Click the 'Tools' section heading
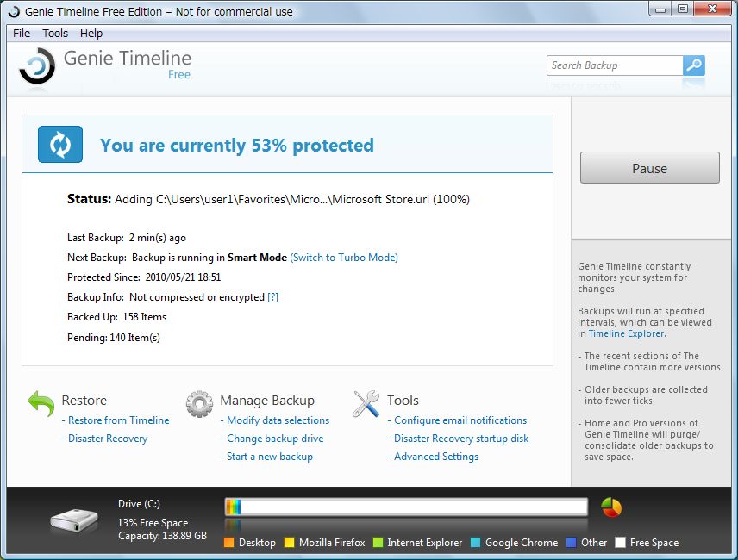The width and height of the screenshot is (738, 560). tap(403, 400)
